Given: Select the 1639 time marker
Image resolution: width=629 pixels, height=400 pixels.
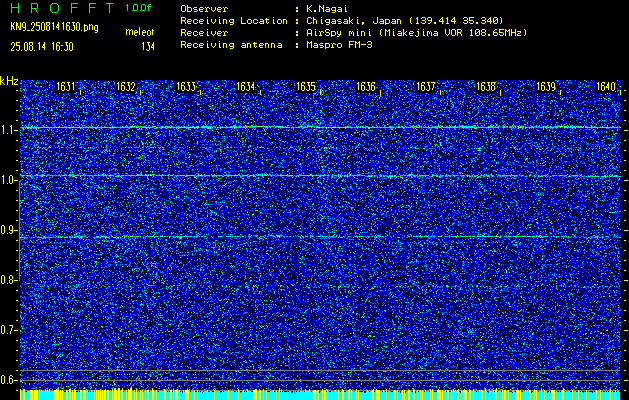Looking at the screenshot, I should click(x=546, y=87).
